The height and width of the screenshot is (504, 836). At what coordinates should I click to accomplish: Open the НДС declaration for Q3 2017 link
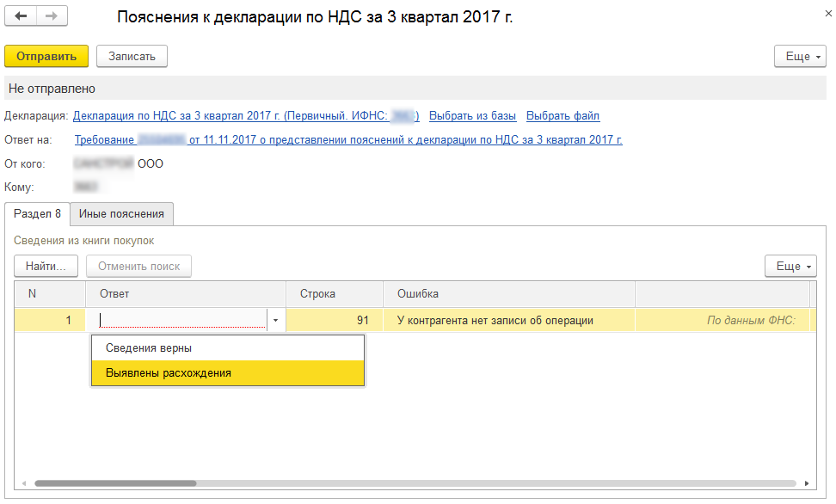245,116
